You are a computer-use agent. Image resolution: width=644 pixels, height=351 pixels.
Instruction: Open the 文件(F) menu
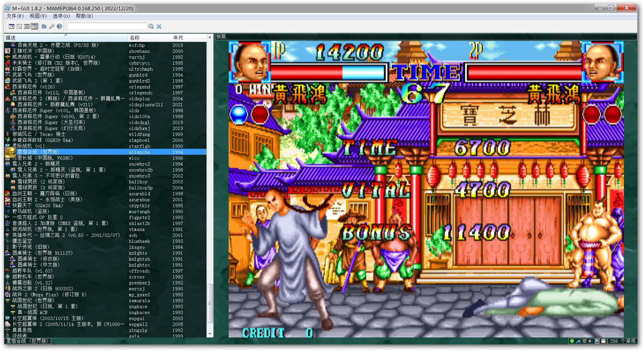click(15, 16)
